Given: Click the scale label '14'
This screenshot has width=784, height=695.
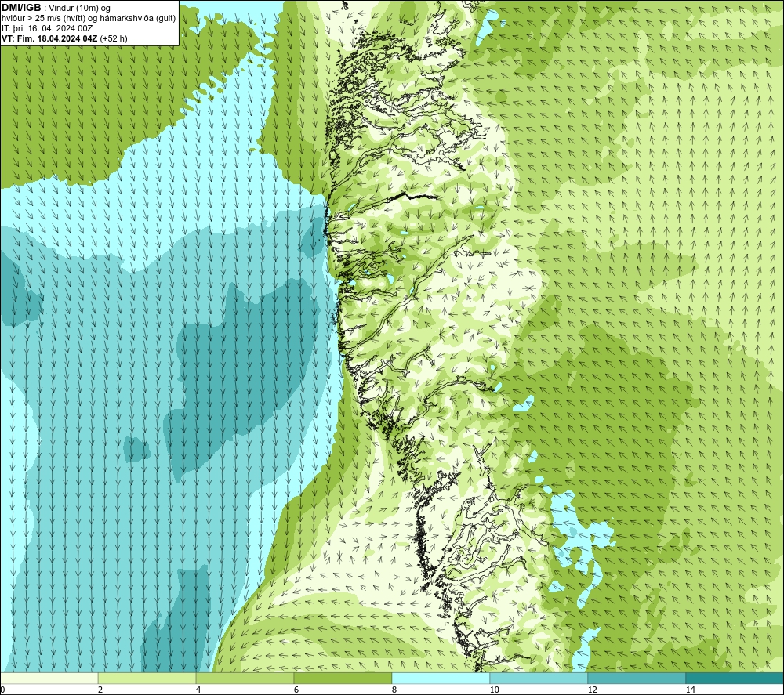Looking at the screenshot, I should click(691, 690).
